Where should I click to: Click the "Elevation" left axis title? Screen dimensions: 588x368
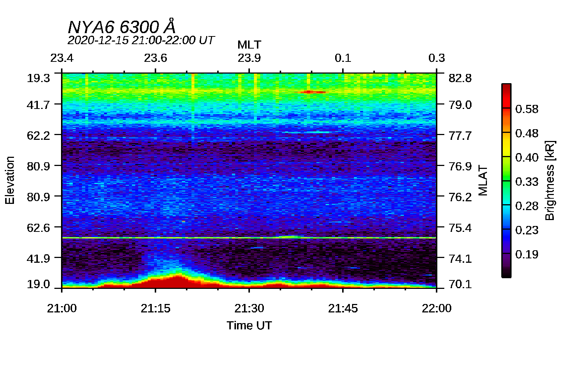point(10,180)
